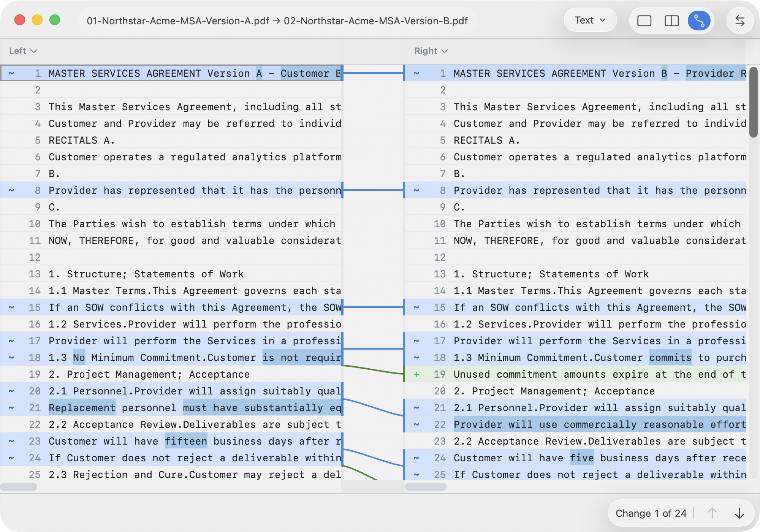760x532 pixels.
Task: Select right line 10 The Parties wish to establish
Action: point(575,224)
